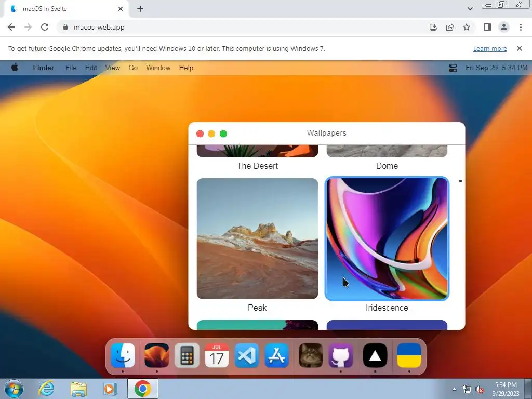This screenshot has height=399, width=532.
Task: Show hidden system tray icons
Action: click(x=454, y=390)
